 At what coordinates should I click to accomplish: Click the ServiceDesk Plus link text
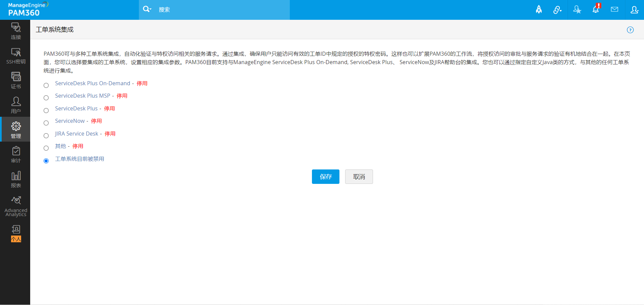[76, 108]
